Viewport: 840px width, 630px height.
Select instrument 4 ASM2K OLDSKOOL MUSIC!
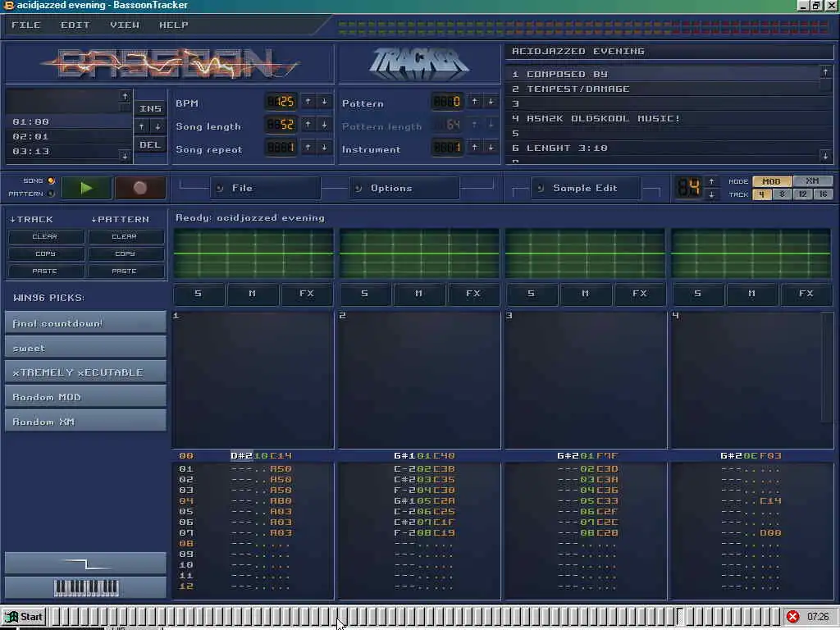coord(663,118)
